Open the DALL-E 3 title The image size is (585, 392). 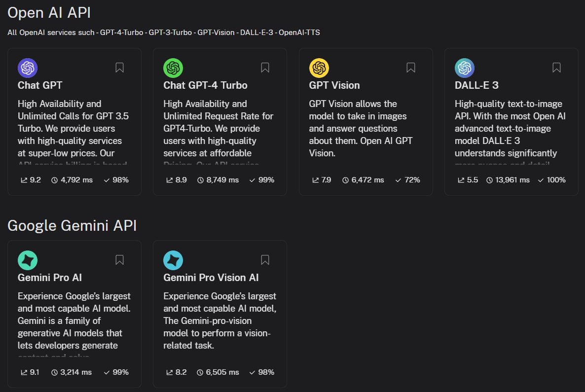[476, 85]
